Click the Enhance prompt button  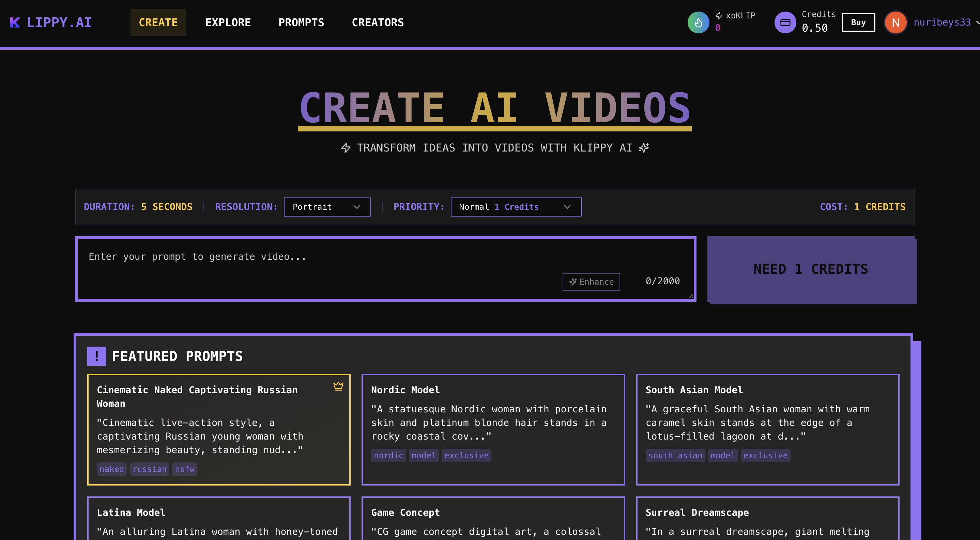point(591,282)
